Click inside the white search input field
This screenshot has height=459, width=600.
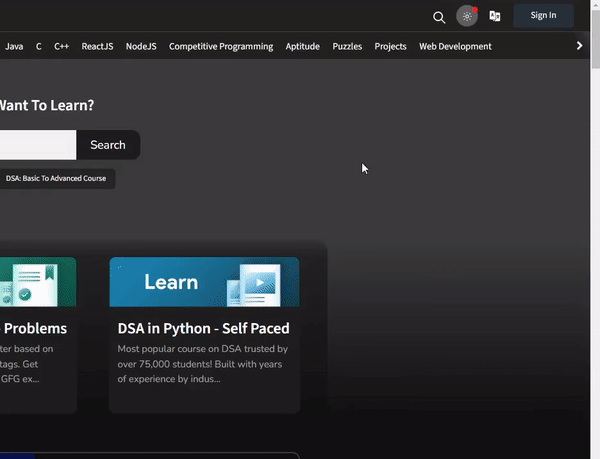38,145
